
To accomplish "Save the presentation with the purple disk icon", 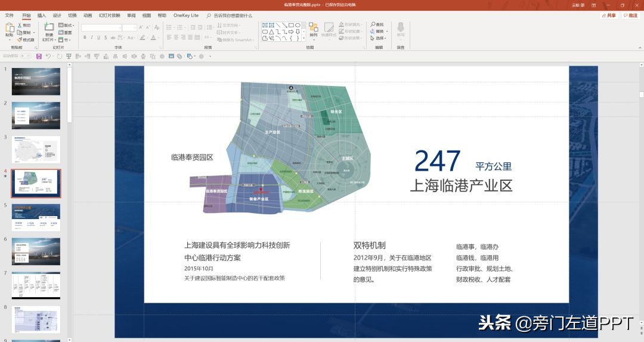I will [39, 56].
